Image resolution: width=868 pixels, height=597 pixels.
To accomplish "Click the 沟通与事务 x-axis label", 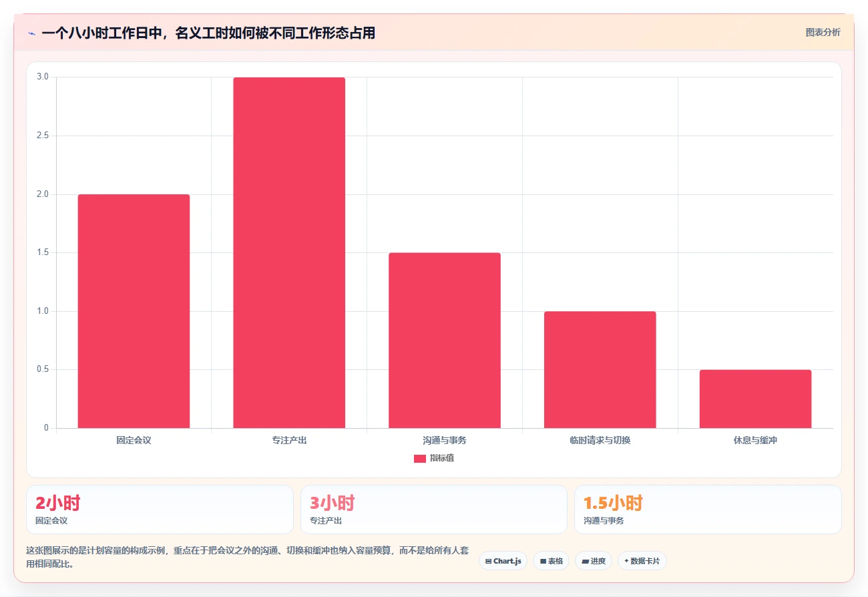I will (445, 440).
